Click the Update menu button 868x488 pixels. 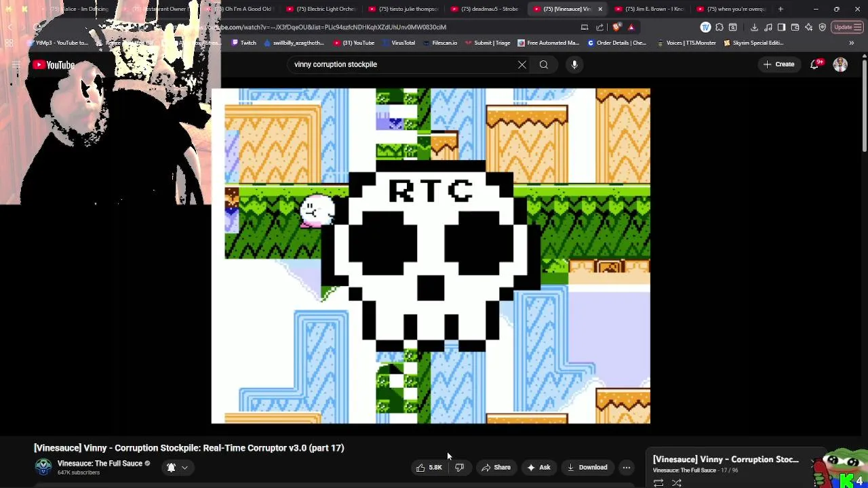(847, 27)
